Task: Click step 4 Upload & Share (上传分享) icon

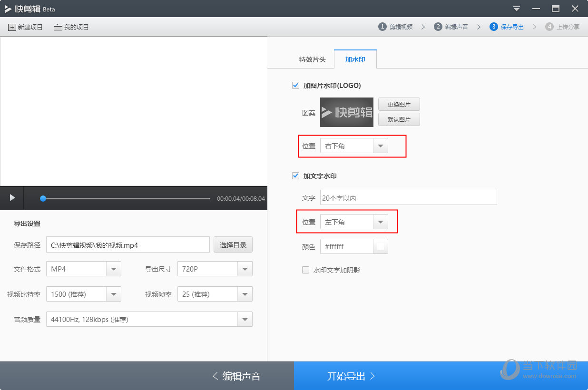Action: point(549,27)
